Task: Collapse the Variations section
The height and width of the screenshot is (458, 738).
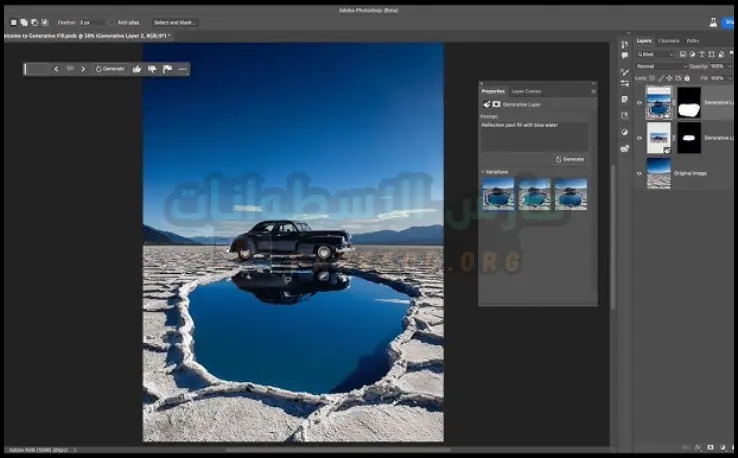Action: click(x=484, y=172)
